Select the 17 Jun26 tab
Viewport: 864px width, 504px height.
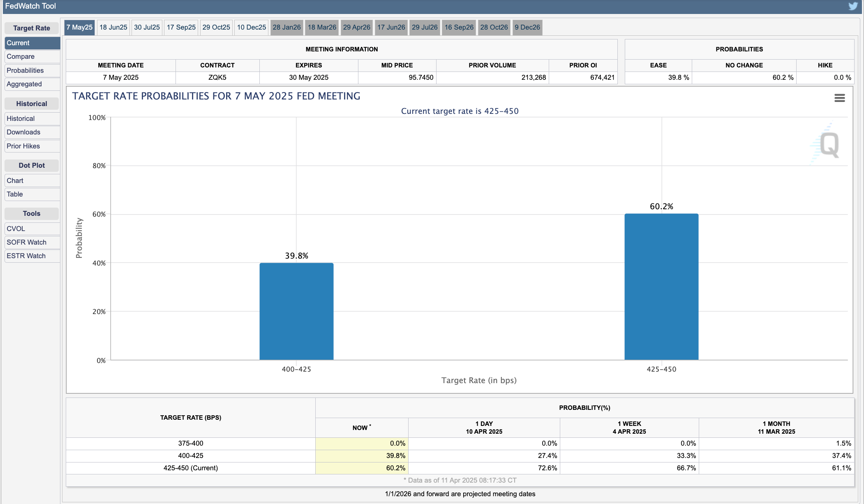point(391,28)
